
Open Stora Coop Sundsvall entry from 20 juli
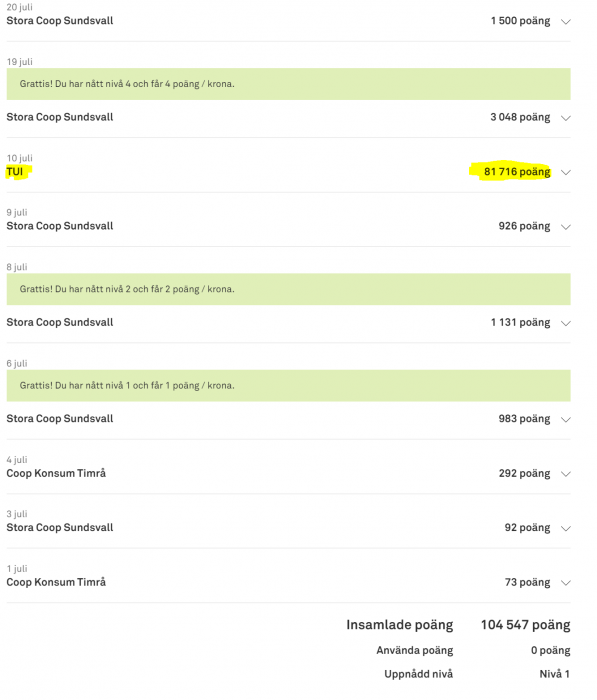click(60, 21)
